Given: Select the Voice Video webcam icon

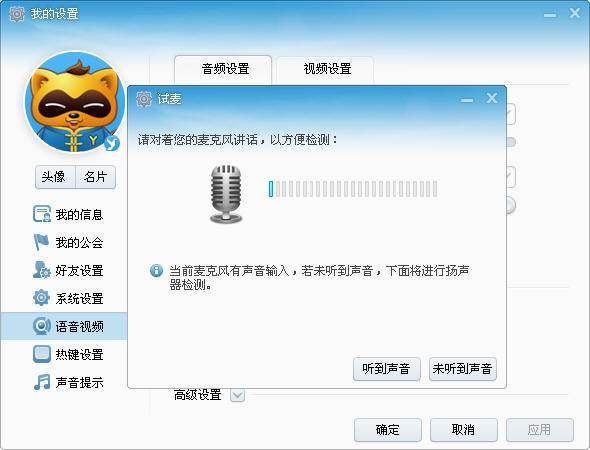Looking at the screenshot, I should click(x=41, y=326).
